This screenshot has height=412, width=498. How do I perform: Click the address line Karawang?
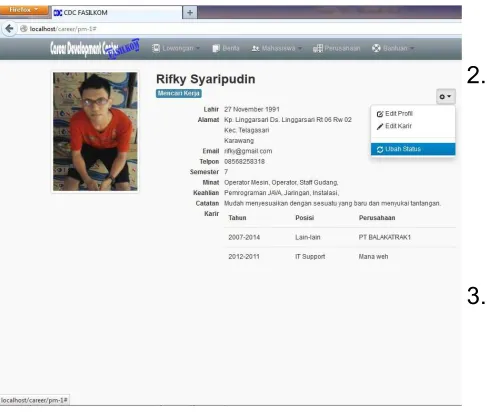pos(239,141)
